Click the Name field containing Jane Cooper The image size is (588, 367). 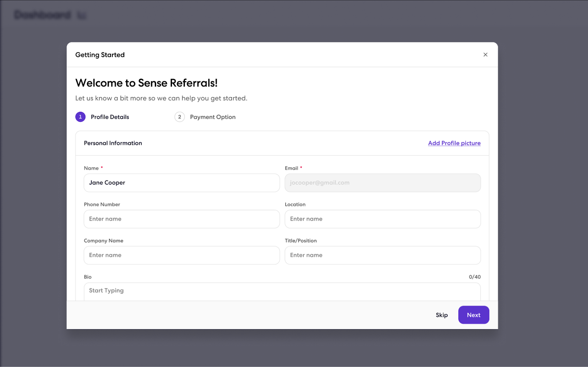(x=182, y=183)
